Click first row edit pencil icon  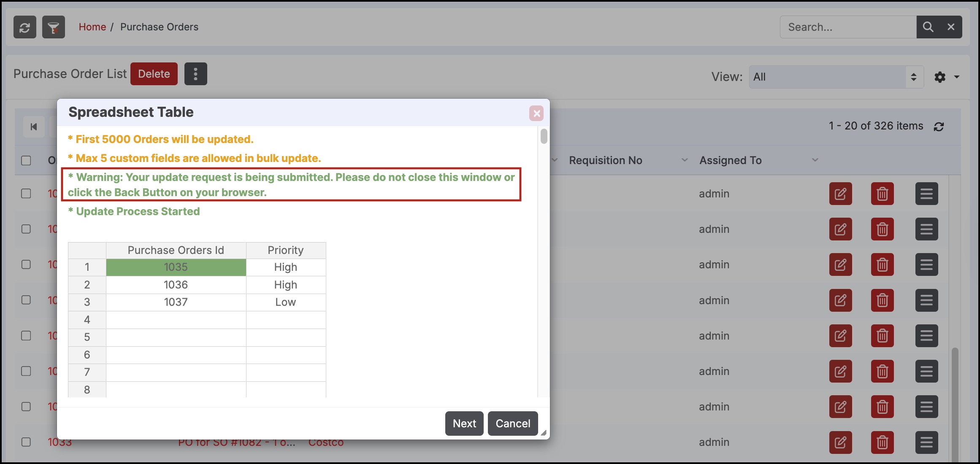840,194
